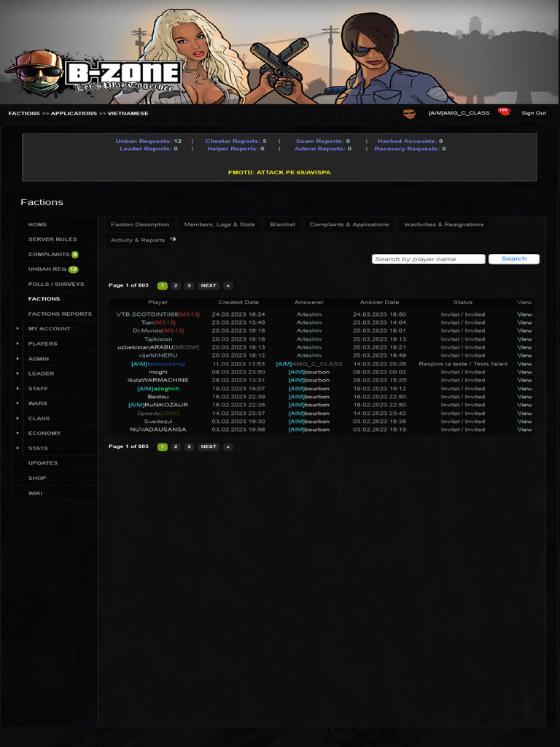Switch to Inactivities & Resignations tab
The height and width of the screenshot is (747, 560).
coord(444,225)
